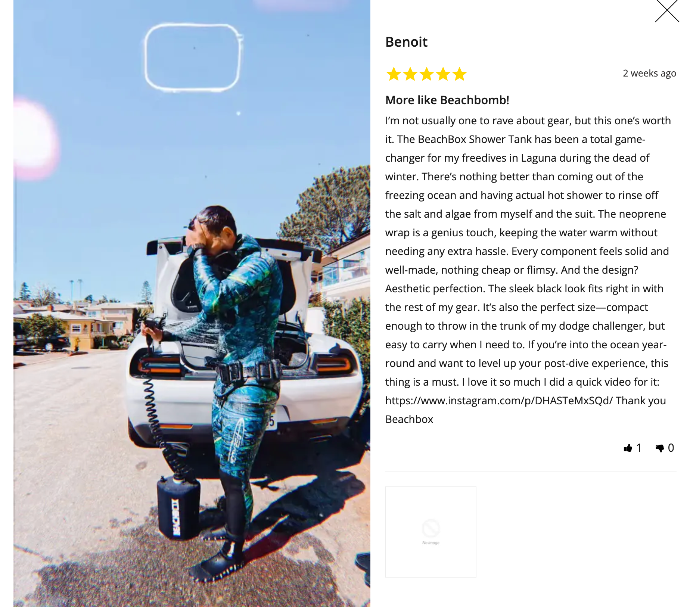Click the '2 weeks ago' timestamp
This screenshot has width=690, height=616.
(x=649, y=73)
